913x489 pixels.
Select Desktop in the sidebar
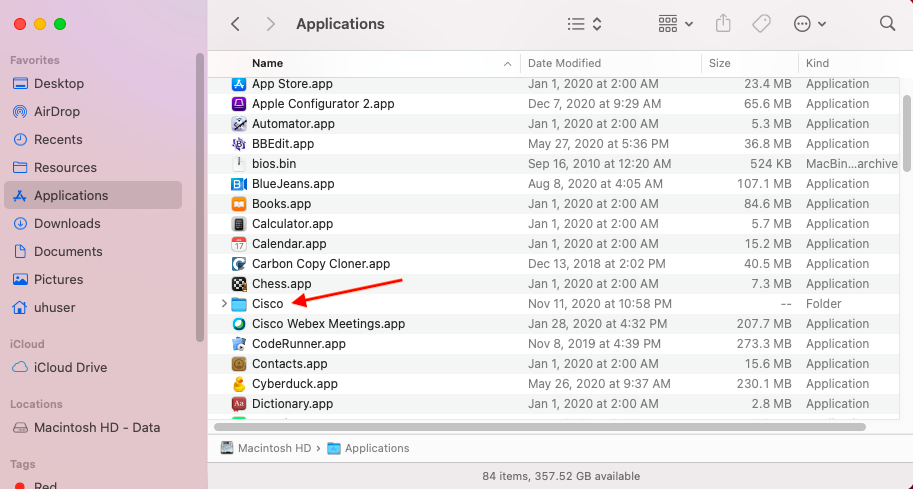[x=93, y=84]
